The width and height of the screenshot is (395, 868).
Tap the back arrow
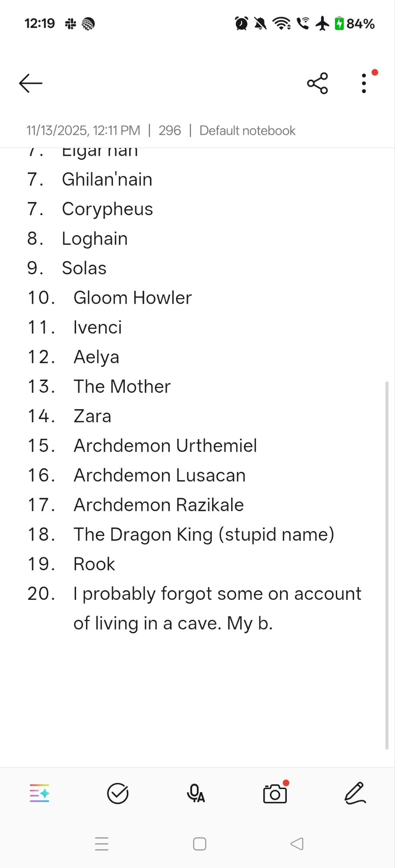pos(31,83)
